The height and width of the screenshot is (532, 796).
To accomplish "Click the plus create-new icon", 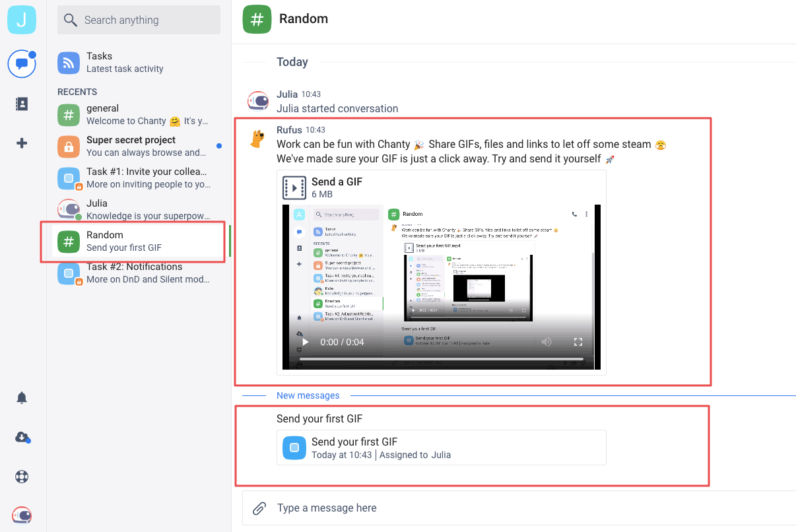I will click(x=22, y=143).
